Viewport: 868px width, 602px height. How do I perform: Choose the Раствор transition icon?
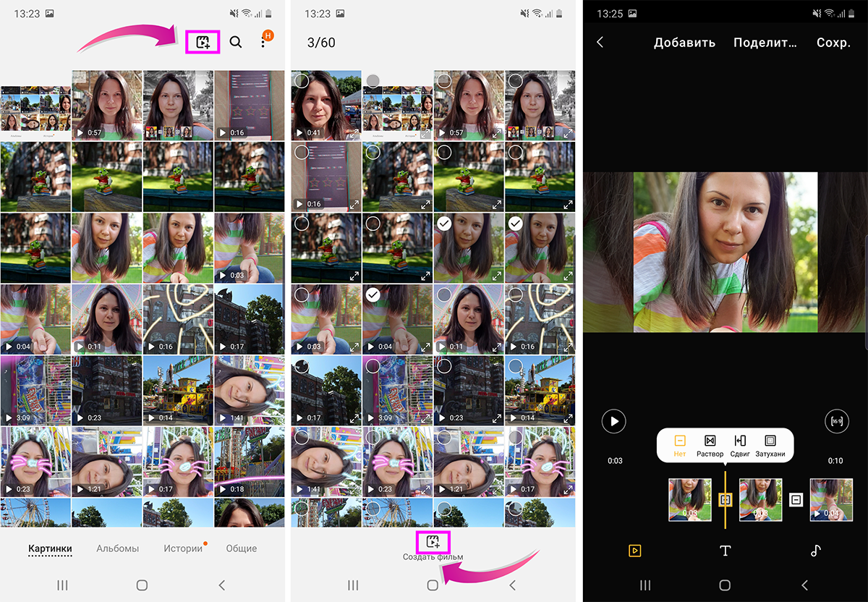coord(710,441)
